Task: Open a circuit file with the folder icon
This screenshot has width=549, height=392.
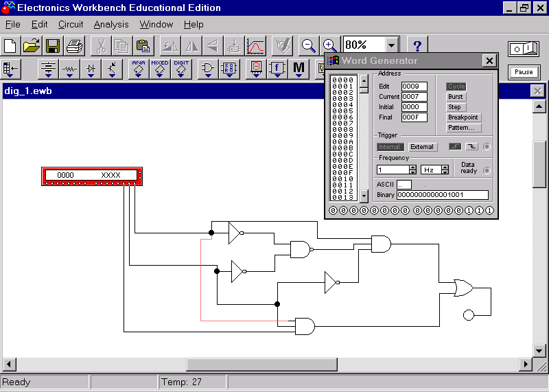Action: coord(32,46)
